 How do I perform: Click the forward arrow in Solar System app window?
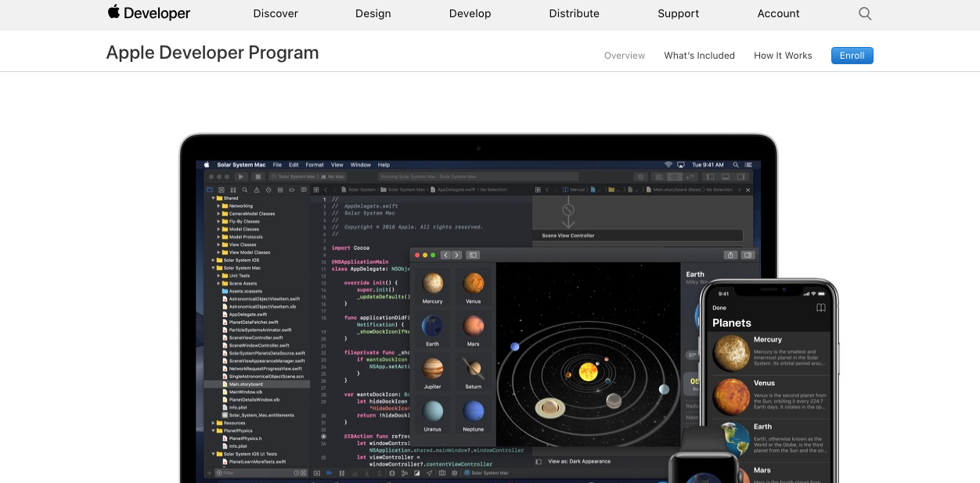click(x=456, y=254)
